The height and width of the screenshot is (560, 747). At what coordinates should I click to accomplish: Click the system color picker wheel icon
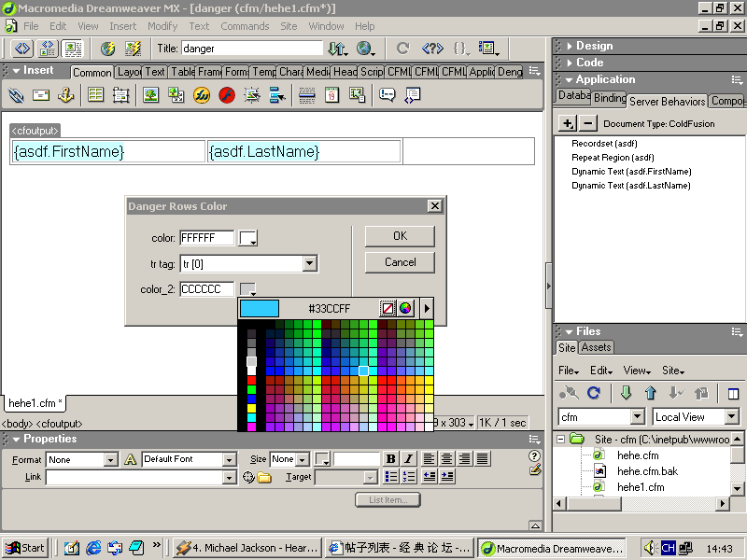[405, 308]
